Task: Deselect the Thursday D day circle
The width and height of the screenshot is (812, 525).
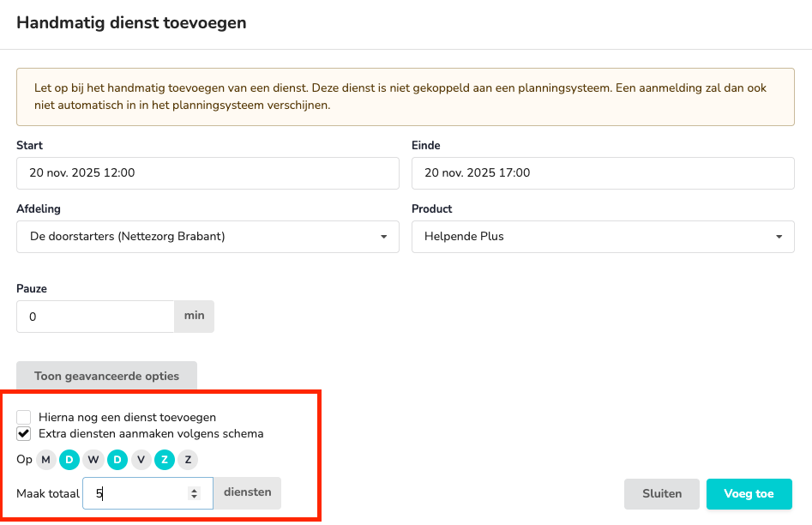Action: point(117,460)
